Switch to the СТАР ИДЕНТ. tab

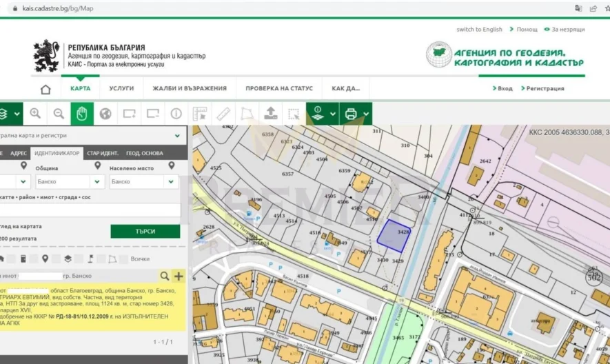click(102, 153)
